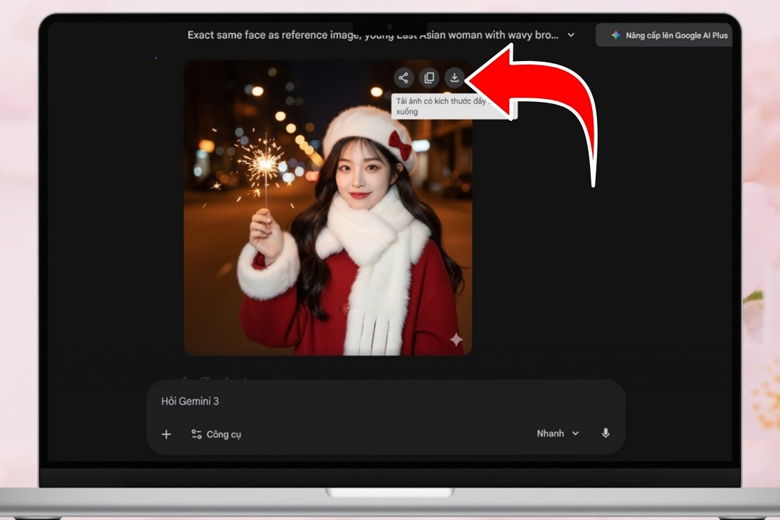Click the red bow on the white hat
This screenshot has width=780, height=520.
(x=401, y=144)
